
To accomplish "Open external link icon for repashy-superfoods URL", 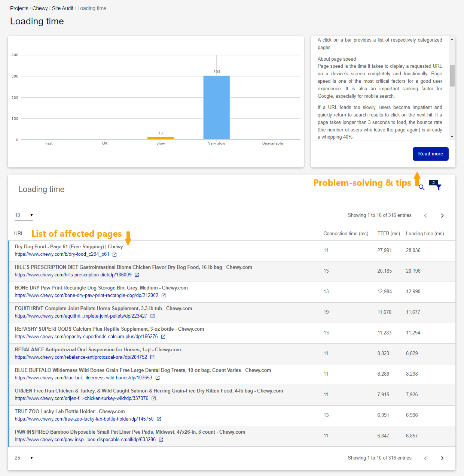I will (x=163, y=337).
